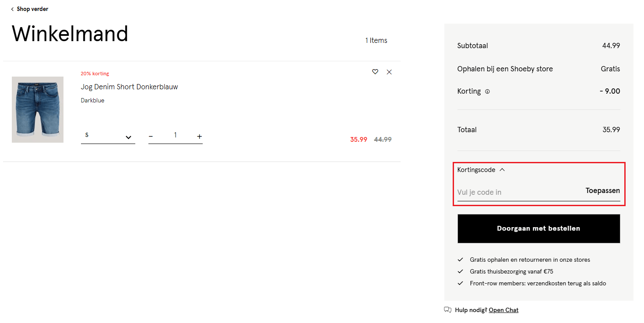
Task: Click Doorgaan met bestellen
Action: point(538,228)
